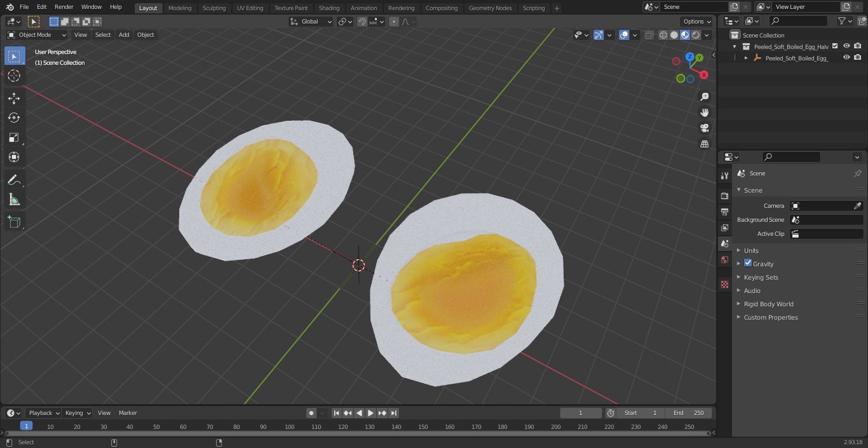Screen dimensions: 868x448
Task: Open Global transform orientation dropdown
Action: (311, 22)
